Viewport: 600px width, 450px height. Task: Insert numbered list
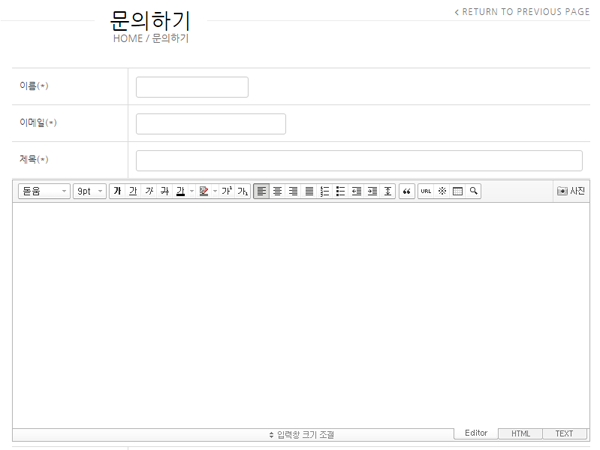[325, 191]
